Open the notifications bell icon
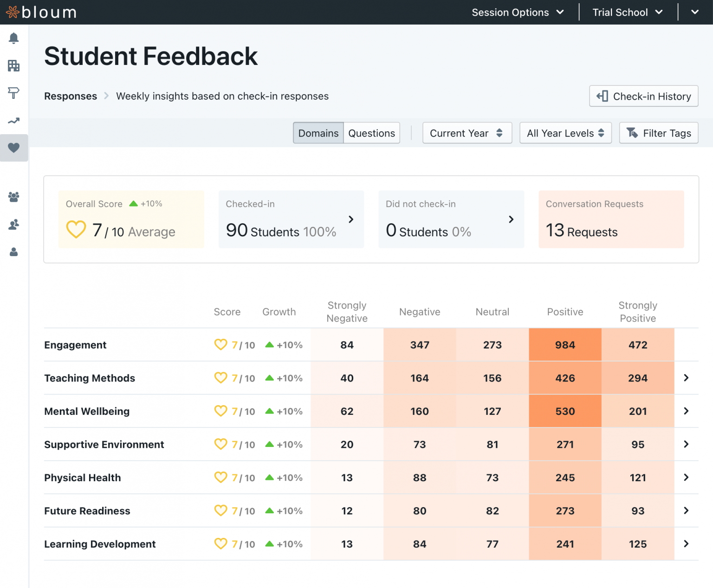This screenshot has width=713, height=588. click(14, 38)
